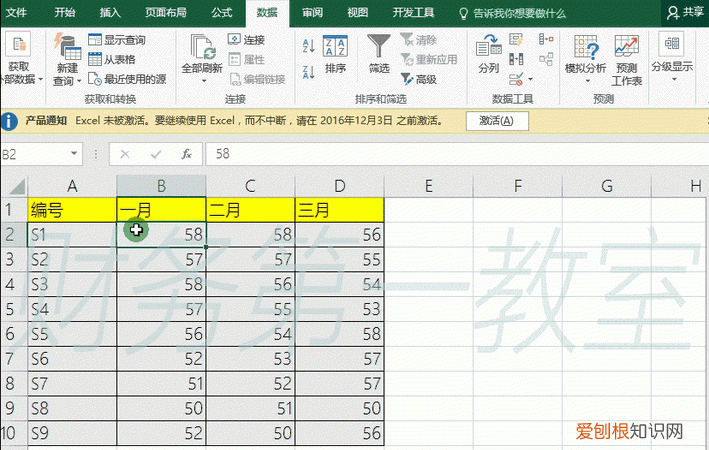
Task: Click header cell 三月
Action: pos(339,210)
